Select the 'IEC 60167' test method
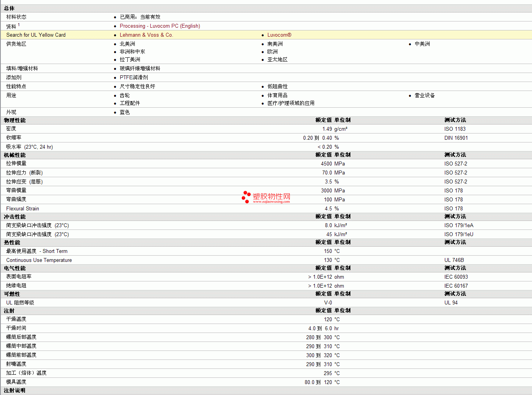 tap(456, 286)
